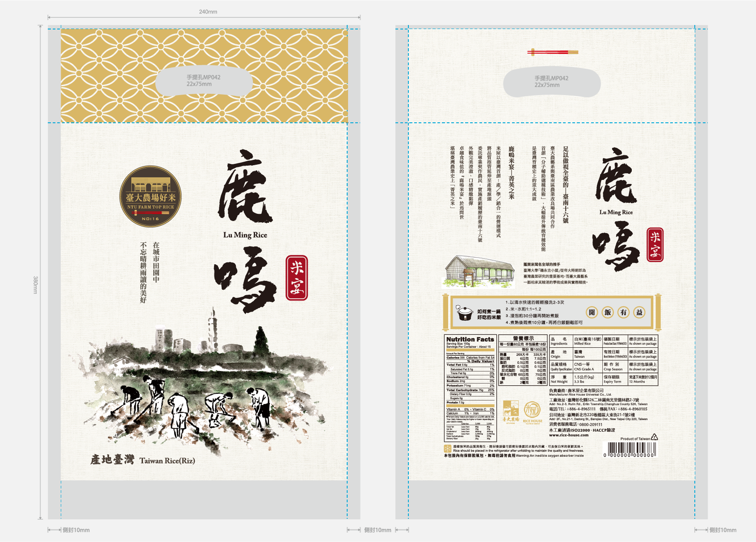This screenshot has height=542, width=756.
Task: Click the gold 臺大農場 NTU Farm logo
Action: point(511,412)
